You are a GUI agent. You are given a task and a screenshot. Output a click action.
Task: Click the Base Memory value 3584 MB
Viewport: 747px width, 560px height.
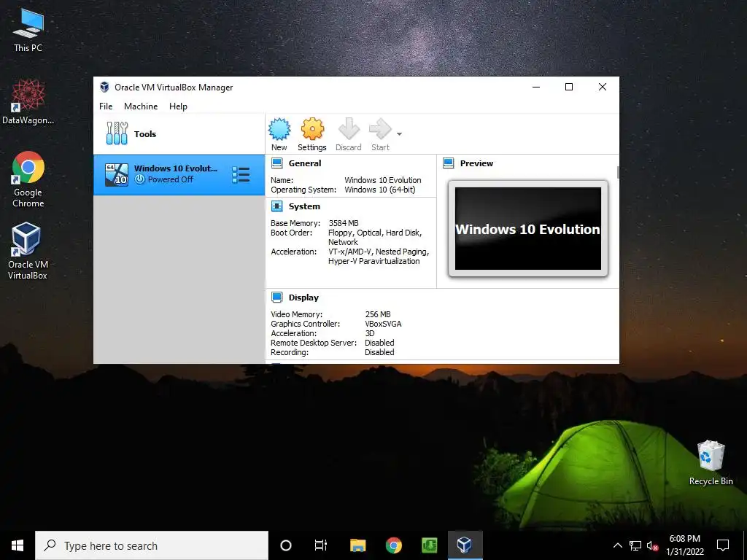point(344,223)
